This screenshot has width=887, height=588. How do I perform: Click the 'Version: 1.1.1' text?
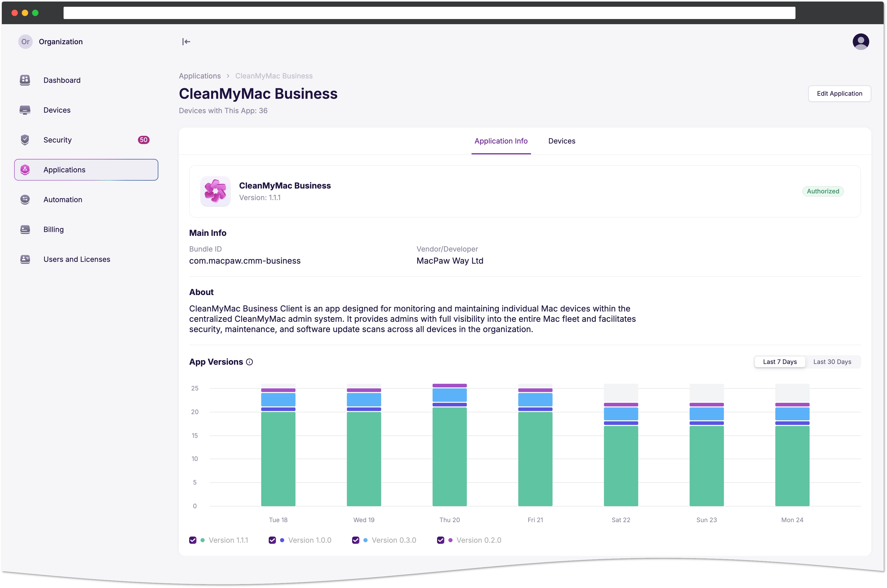coord(260,198)
